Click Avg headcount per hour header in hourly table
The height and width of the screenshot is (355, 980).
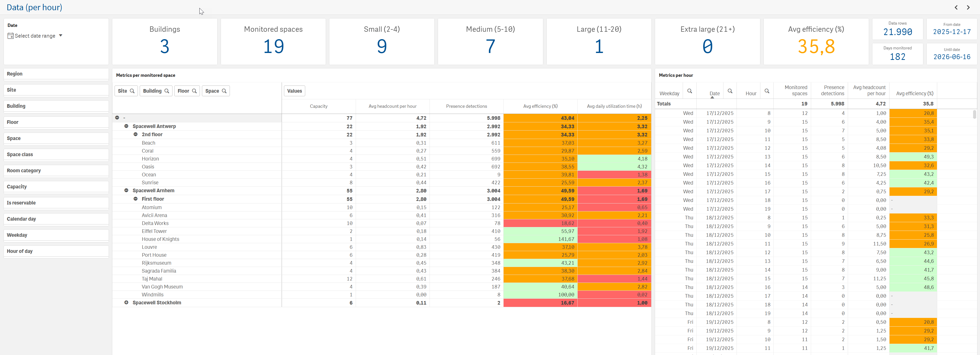[869, 90]
